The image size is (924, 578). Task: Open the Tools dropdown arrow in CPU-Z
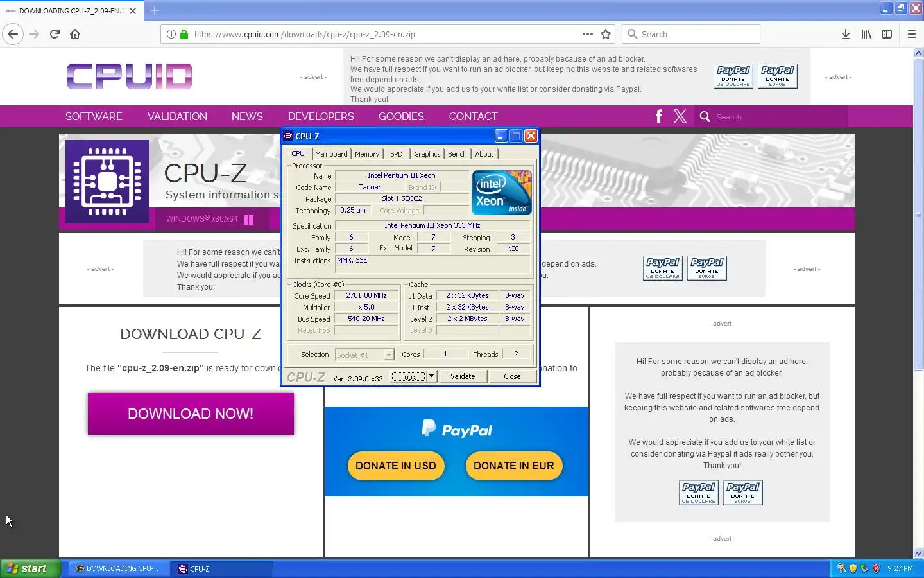coord(431,376)
